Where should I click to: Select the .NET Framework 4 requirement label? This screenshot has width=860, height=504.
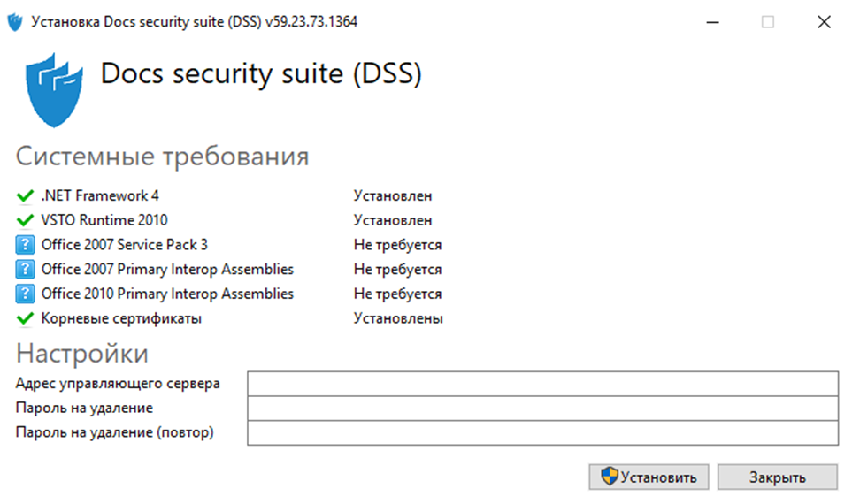coord(100,196)
